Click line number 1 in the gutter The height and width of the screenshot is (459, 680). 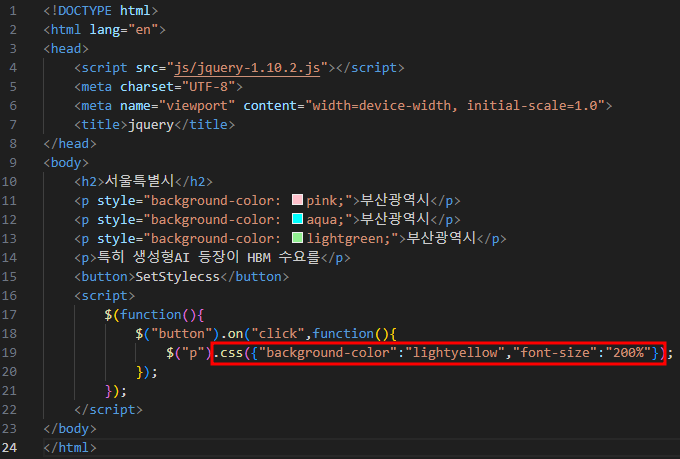click(x=13, y=10)
